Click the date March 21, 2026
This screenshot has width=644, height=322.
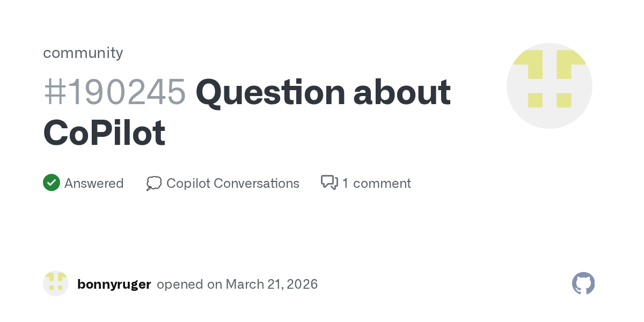click(272, 284)
